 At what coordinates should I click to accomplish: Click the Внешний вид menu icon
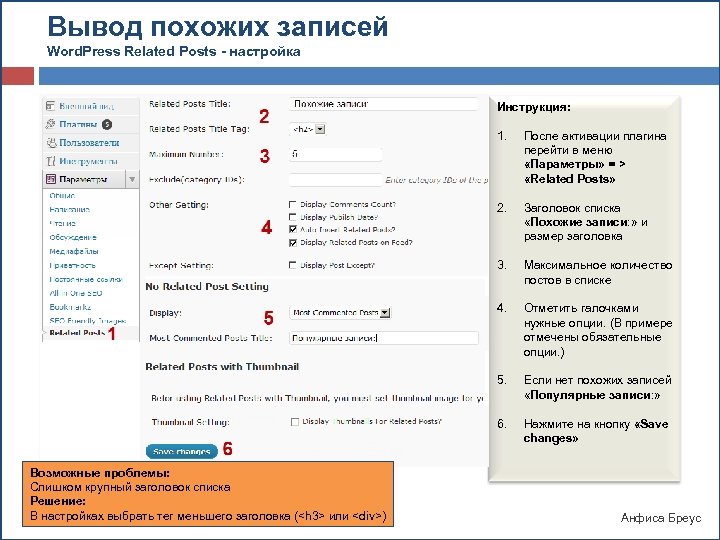point(51,106)
